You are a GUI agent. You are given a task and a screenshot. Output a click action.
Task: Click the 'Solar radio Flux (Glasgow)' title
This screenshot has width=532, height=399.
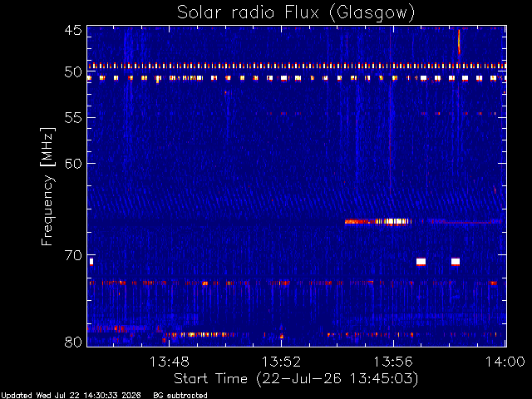[296, 13]
